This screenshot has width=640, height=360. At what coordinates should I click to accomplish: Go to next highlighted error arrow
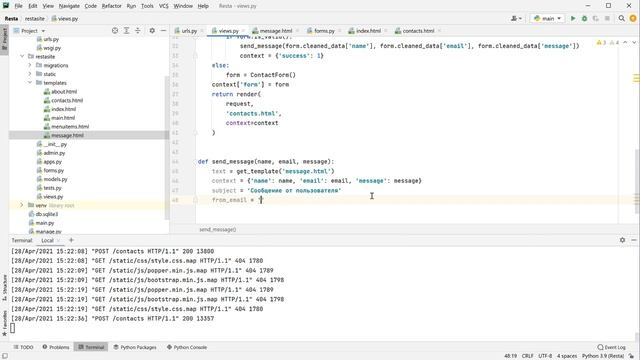pos(634,42)
